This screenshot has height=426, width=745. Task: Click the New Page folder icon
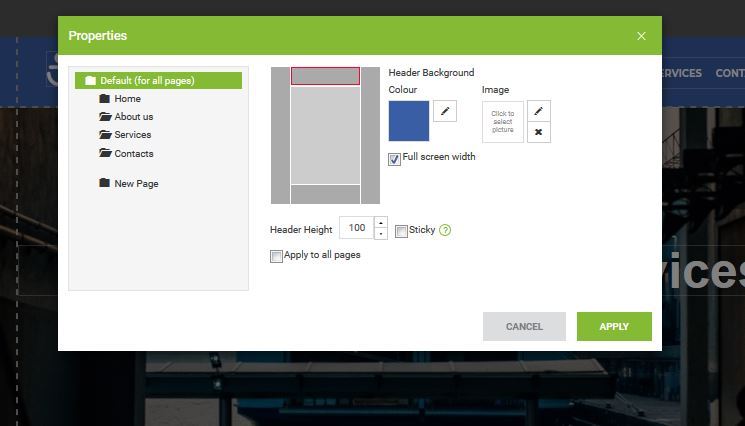[105, 184]
